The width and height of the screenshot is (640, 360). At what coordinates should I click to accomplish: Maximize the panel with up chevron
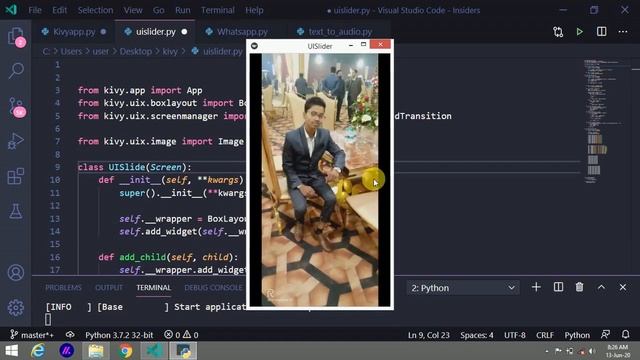[601, 287]
